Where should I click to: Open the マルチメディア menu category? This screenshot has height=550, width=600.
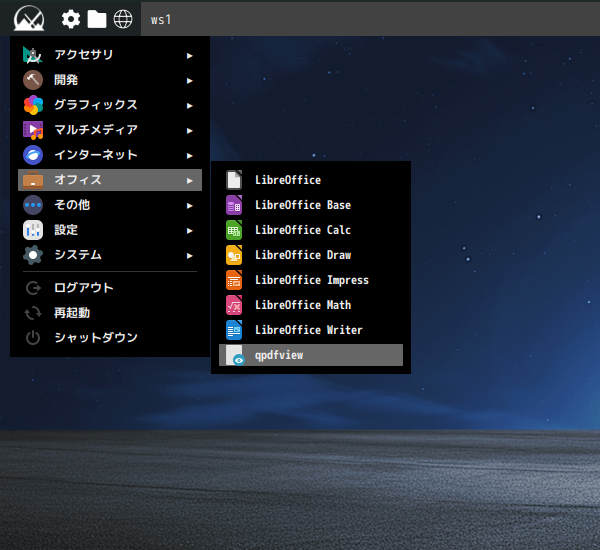(x=95, y=130)
